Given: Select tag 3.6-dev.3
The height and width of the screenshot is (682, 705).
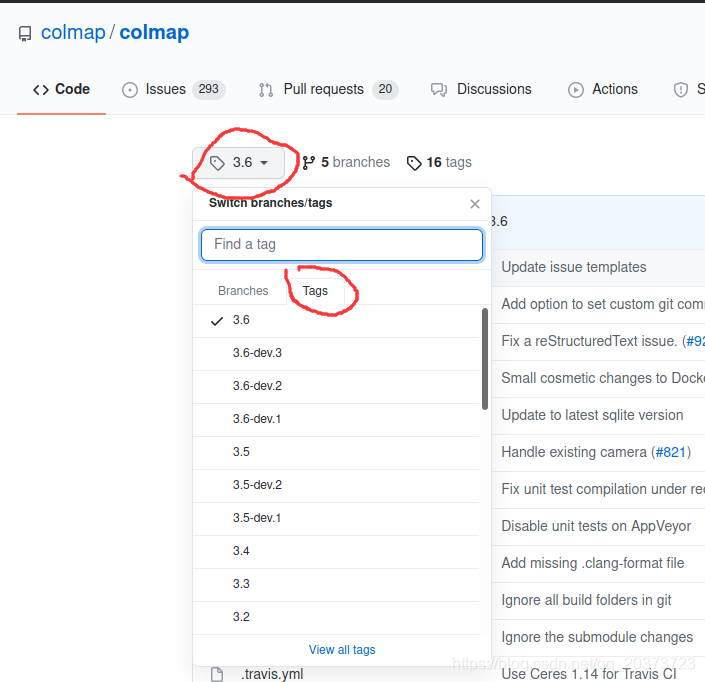Looking at the screenshot, I should (x=336, y=353).
